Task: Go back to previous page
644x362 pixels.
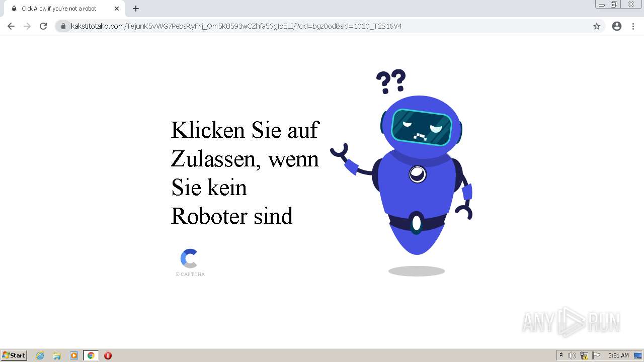Action: point(11,26)
